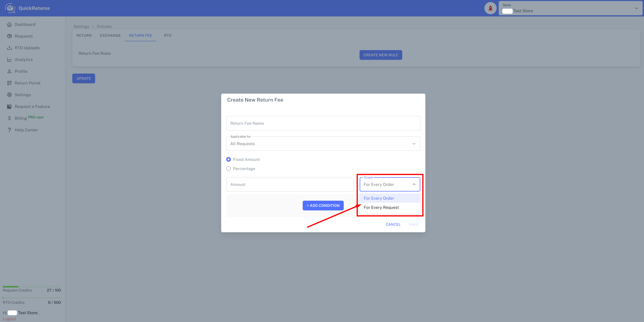Click the 27 / 100 credits value
The height and width of the screenshot is (322, 644).
pyautogui.click(x=54, y=290)
